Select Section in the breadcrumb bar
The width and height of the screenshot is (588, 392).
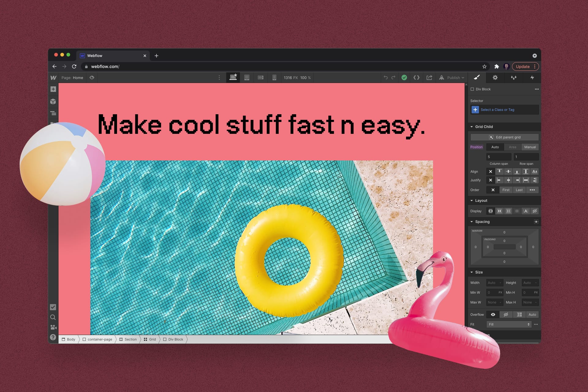tap(128, 339)
